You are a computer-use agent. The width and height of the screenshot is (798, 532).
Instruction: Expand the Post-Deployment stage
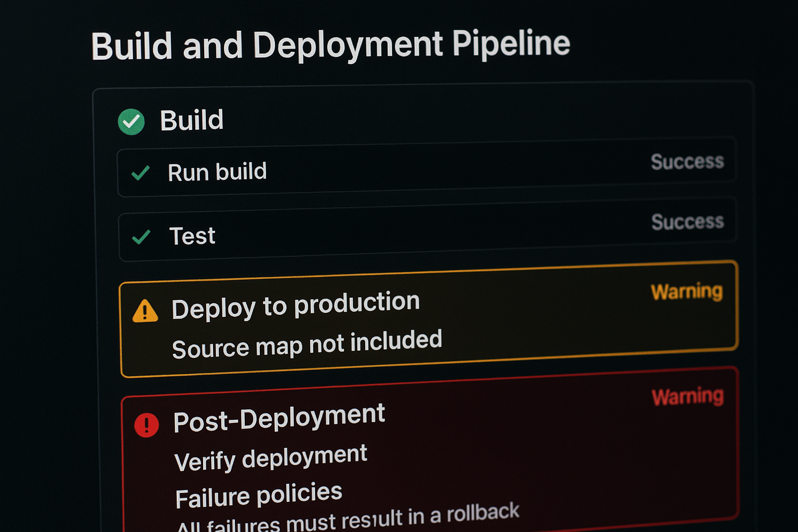279,418
